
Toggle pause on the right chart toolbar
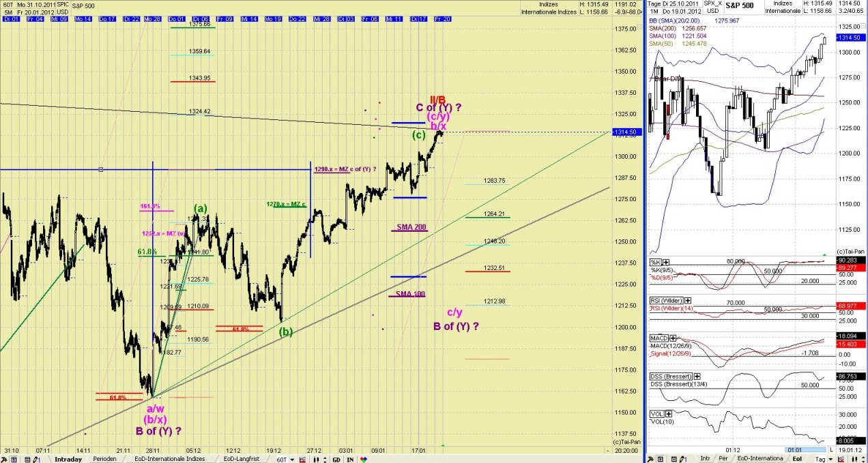pos(854,458)
